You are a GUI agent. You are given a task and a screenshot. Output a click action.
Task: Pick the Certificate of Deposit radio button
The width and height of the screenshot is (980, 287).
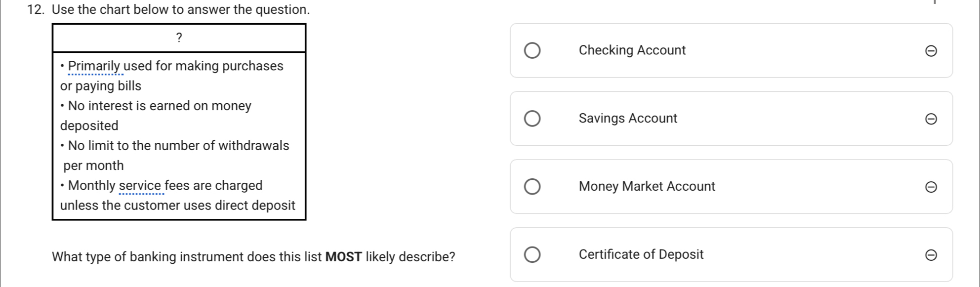point(532,255)
